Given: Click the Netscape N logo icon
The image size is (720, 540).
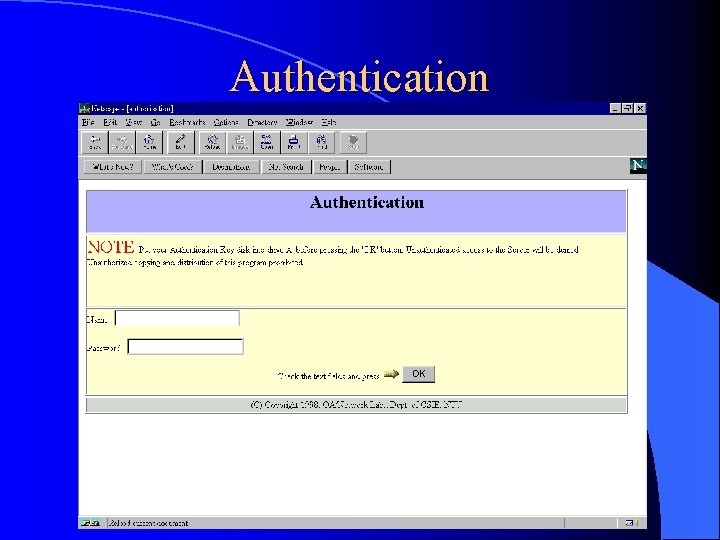Looking at the screenshot, I should pos(638,166).
